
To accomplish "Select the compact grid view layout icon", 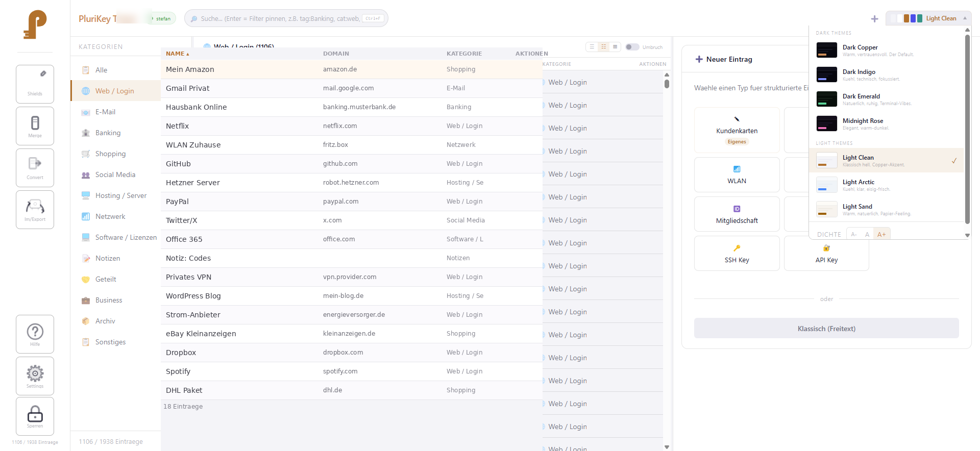I will click(x=604, y=47).
